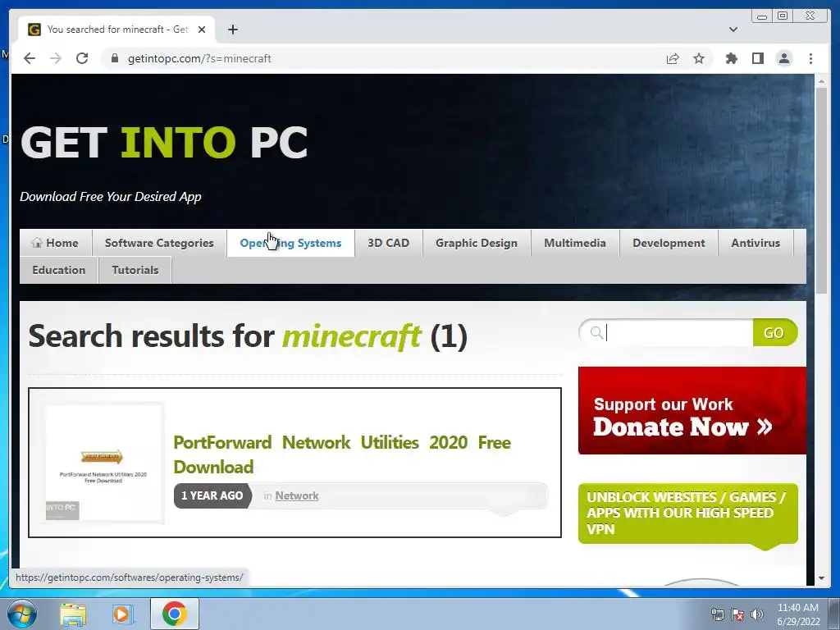Open Software Categories menu
Viewport: 840px width, 630px height.
click(159, 243)
